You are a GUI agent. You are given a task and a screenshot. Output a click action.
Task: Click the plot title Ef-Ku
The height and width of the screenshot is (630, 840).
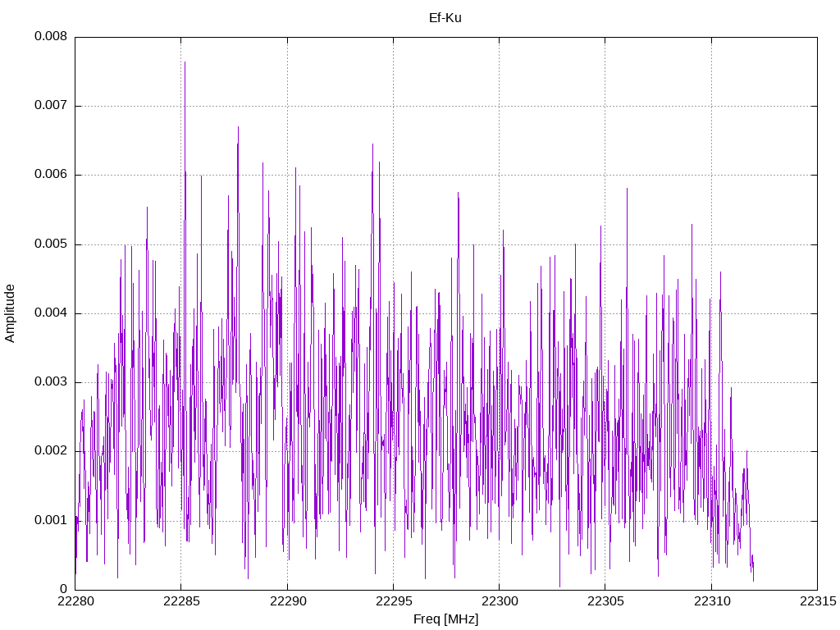point(445,18)
